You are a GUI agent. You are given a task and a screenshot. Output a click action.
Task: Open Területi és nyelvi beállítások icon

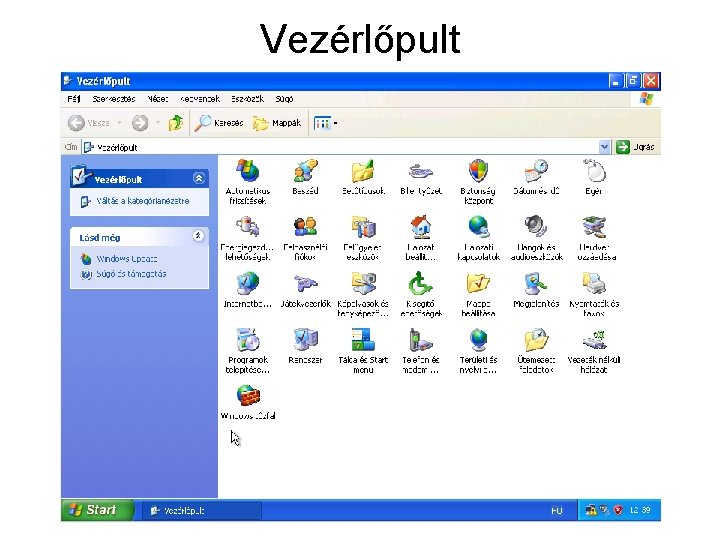(478, 340)
